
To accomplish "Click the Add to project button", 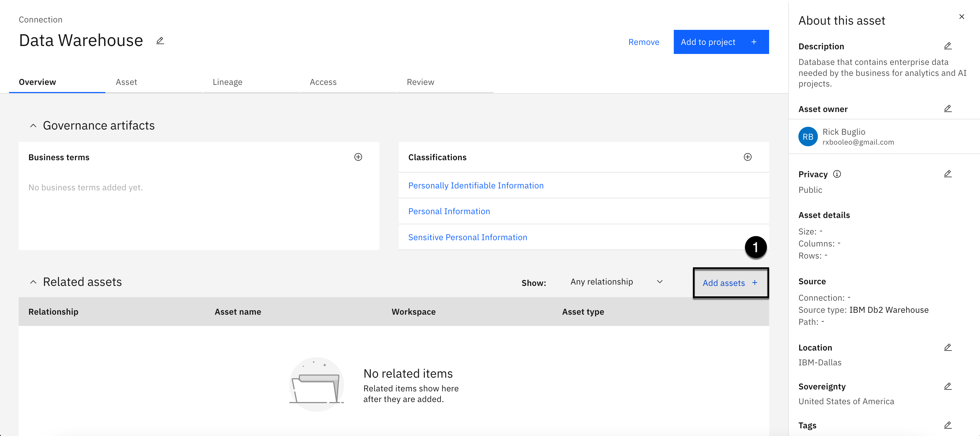I will [x=721, y=42].
